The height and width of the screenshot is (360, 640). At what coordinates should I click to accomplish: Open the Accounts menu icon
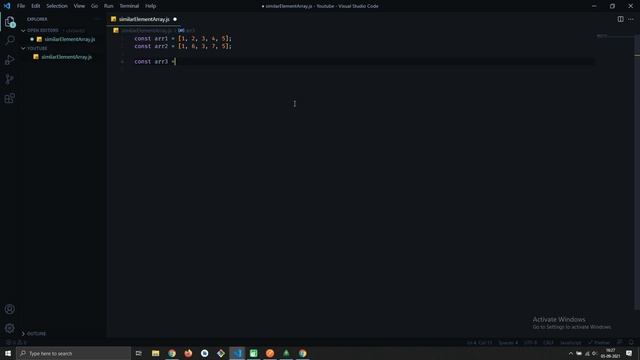(x=10, y=309)
